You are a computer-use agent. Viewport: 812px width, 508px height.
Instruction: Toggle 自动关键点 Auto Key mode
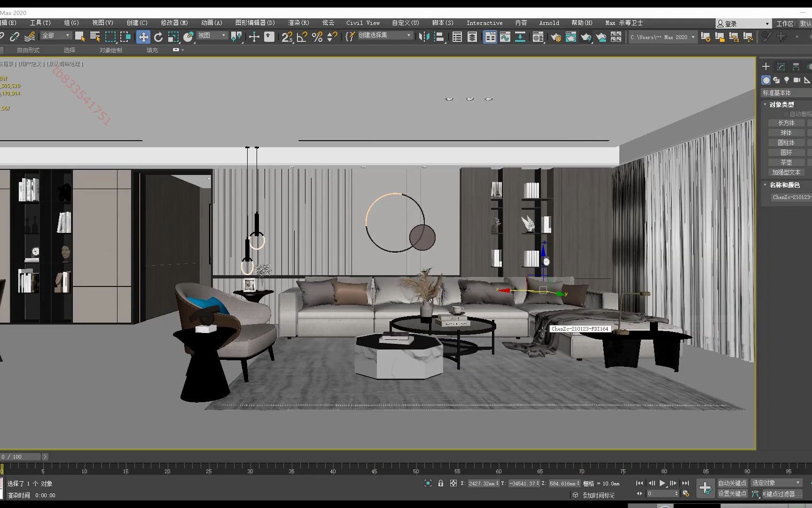pyautogui.click(x=733, y=483)
